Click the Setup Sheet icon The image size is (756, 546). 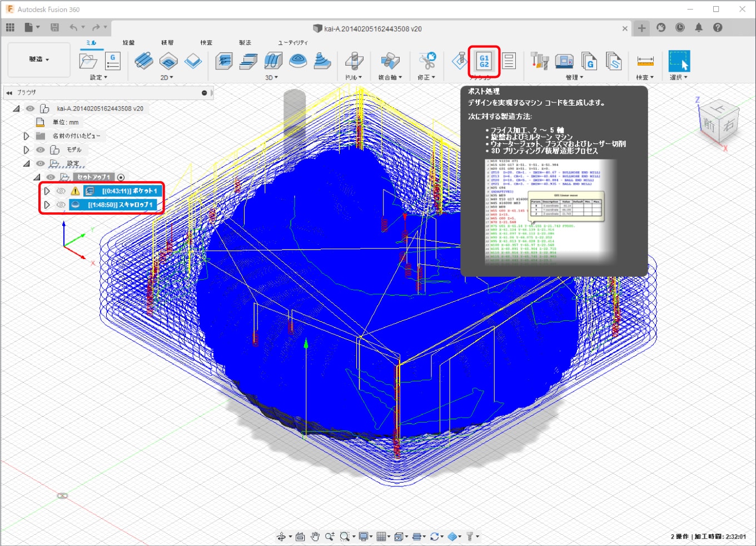[x=509, y=61]
